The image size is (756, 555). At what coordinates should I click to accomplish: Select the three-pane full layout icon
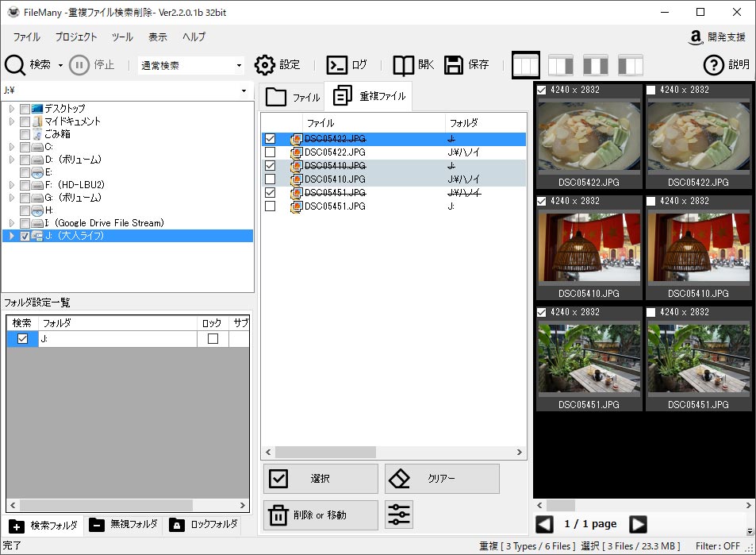point(525,65)
